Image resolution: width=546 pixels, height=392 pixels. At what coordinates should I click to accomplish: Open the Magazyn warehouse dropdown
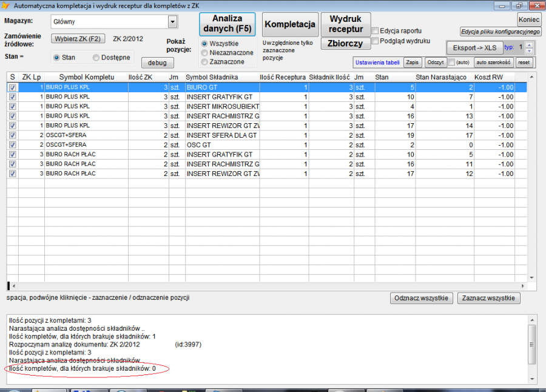(x=173, y=22)
